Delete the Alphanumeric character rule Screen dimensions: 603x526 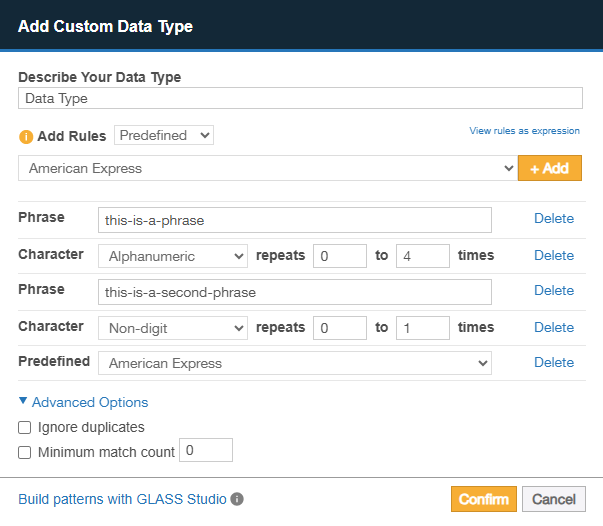coord(553,256)
